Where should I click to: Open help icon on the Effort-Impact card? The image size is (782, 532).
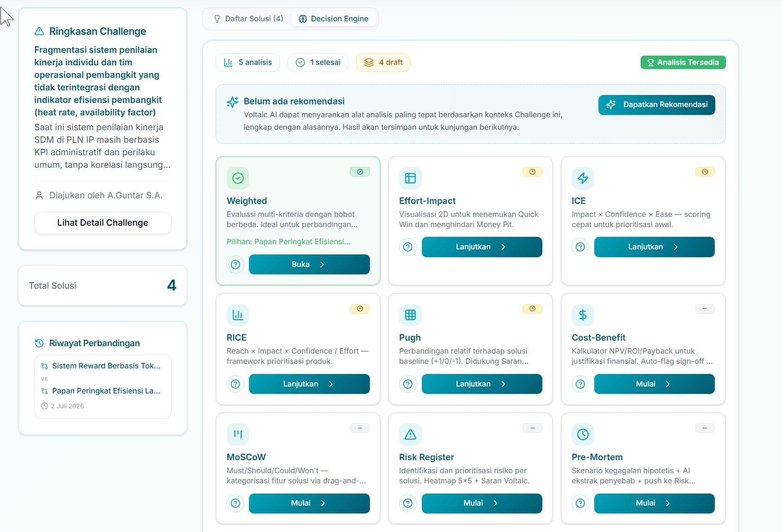click(x=408, y=247)
